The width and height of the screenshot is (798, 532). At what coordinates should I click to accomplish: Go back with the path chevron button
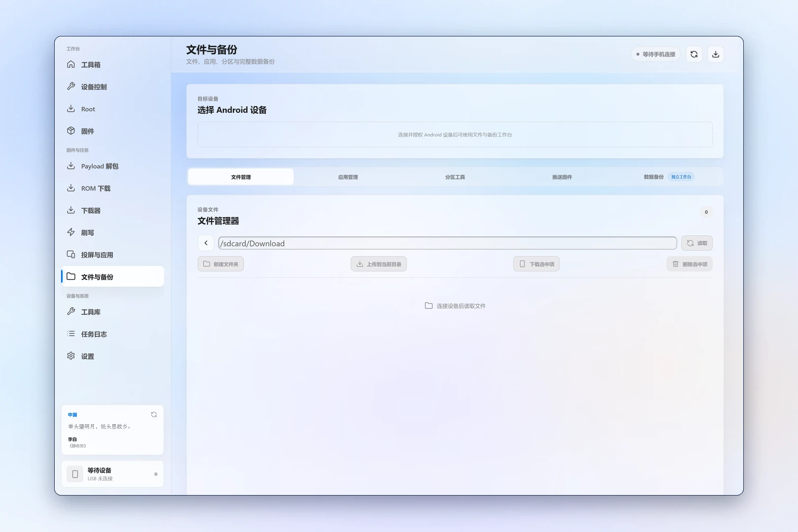click(206, 243)
